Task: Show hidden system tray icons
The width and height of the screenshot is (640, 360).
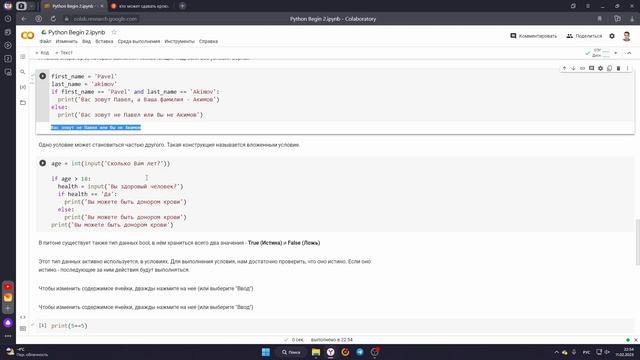Action: pos(556,352)
